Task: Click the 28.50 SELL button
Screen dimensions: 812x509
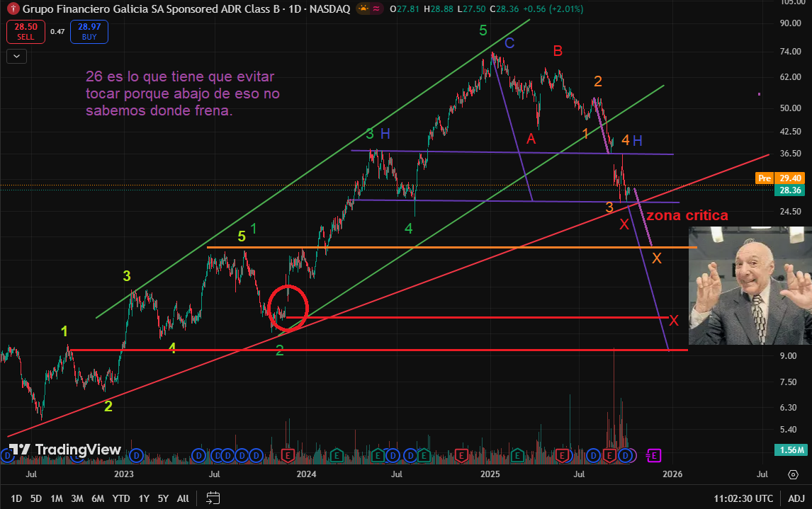Action: (26, 32)
